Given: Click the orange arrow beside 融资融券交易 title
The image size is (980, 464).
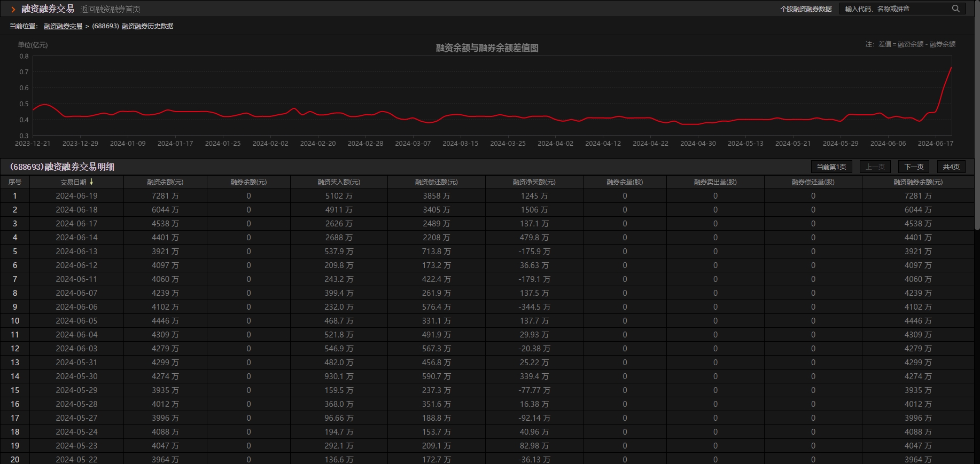Looking at the screenshot, I should coord(13,9).
